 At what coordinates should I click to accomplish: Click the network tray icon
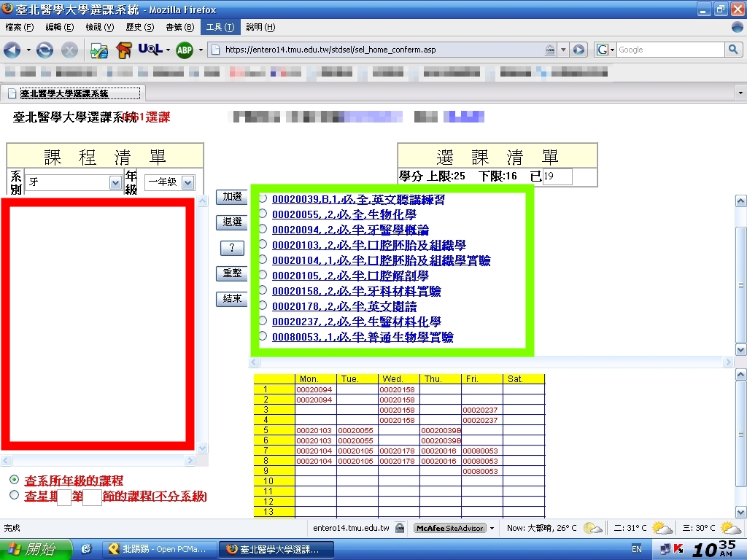(665, 549)
